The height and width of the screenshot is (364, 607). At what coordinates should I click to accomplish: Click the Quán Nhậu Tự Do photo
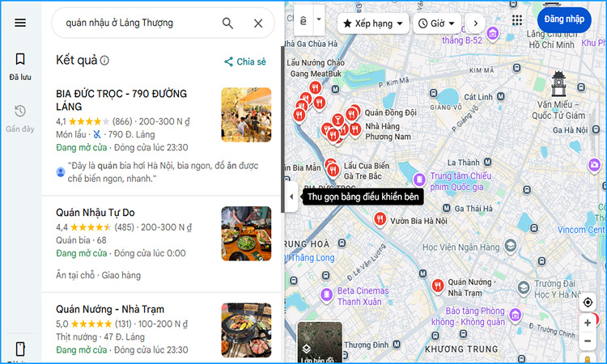pyautogui.click(x=246, y=233)
